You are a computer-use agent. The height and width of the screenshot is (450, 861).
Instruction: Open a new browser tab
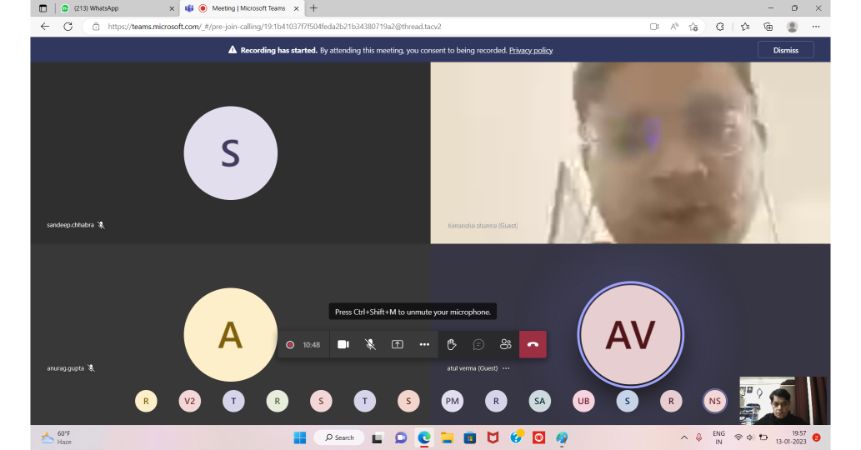(313, 8)
